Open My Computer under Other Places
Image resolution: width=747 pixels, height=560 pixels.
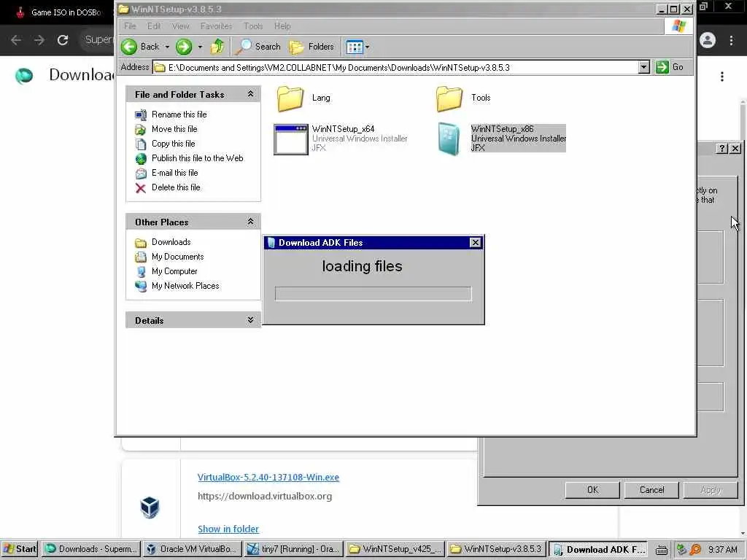coord(174,271)
